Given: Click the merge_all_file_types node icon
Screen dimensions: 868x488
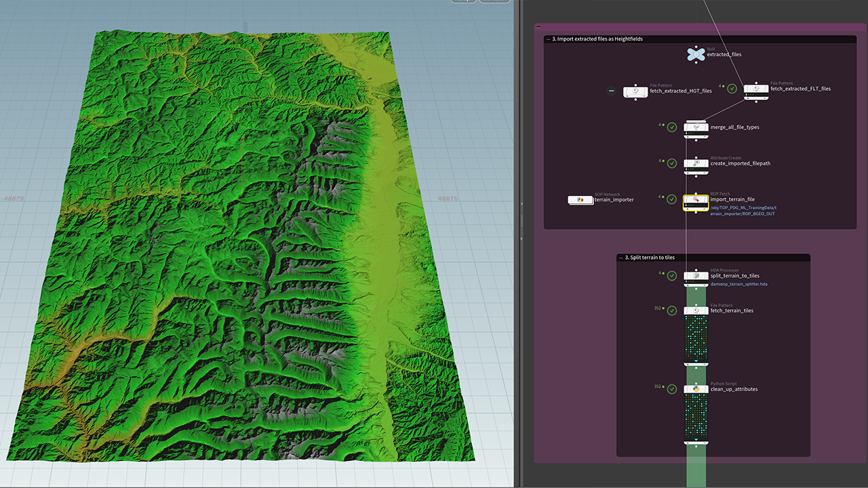Looking at the screenshot, I should [696, 127].
